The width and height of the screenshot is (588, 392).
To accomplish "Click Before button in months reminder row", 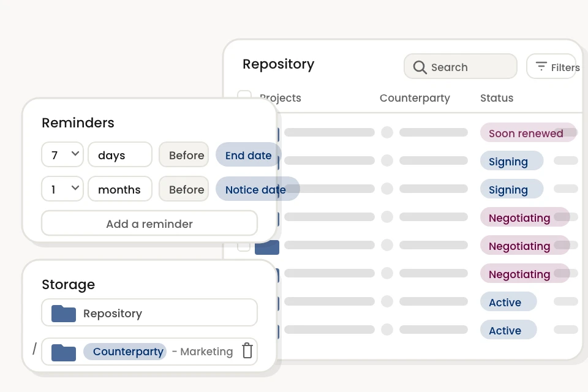I will pyautogui.click(x=184, y=189).
